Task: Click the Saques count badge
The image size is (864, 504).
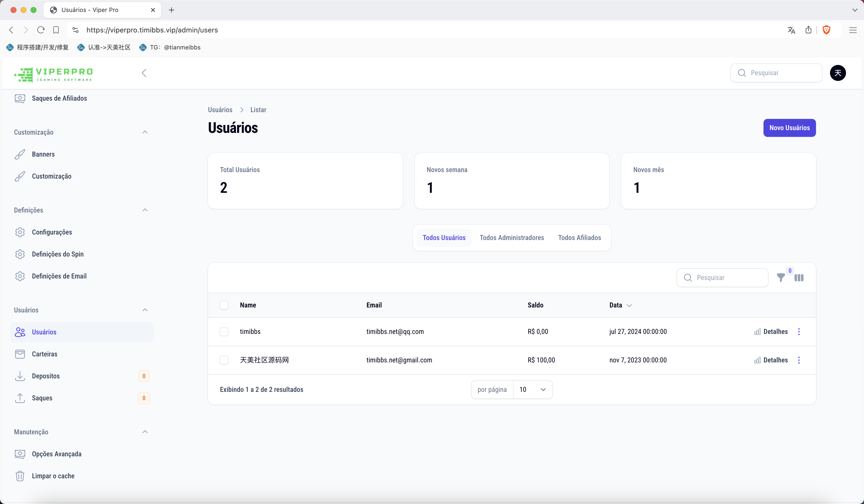Action: pos(144,398)
